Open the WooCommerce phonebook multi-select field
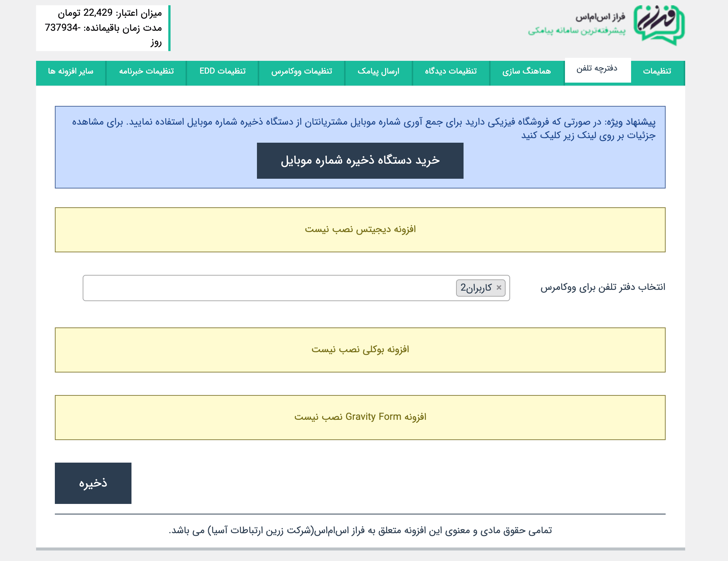Image resolution: width=728 pixels, height=561 pixels. [x=296, y=288]
